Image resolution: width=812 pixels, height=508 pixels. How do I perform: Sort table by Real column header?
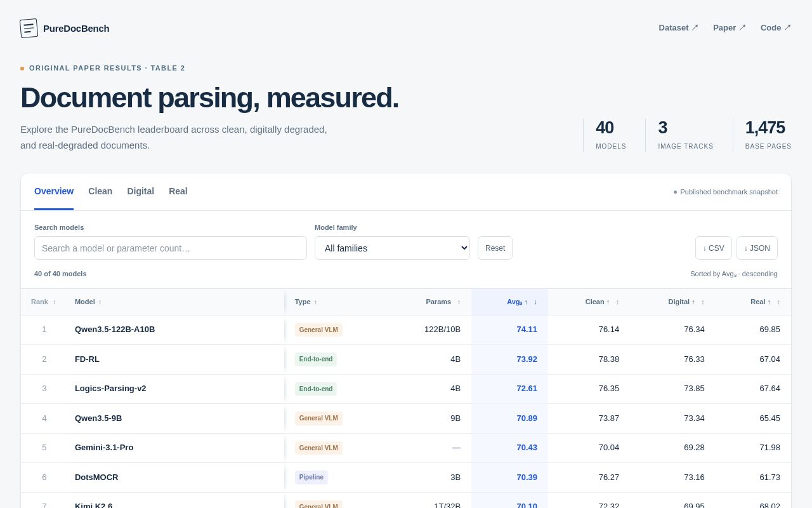(x=765, y=302)
